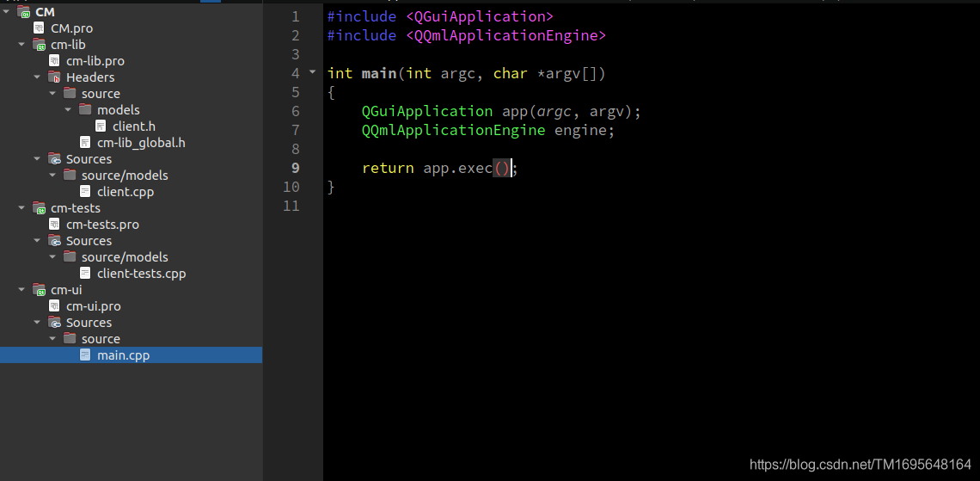Click the cm-tests.pro file icon
The height and width of the screenshot is (481, 980).
(x=54, y=224)
